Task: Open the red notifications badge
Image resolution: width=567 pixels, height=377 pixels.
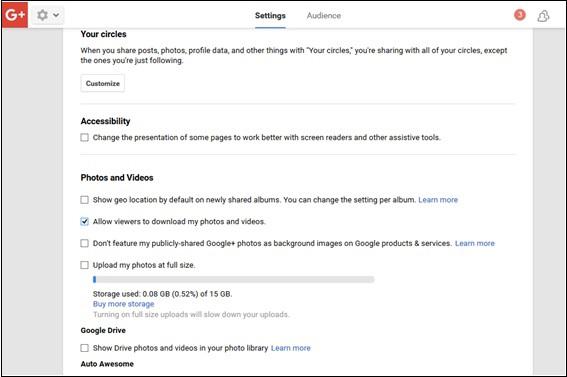Action: pyautogui.click(x=520, y=15)
